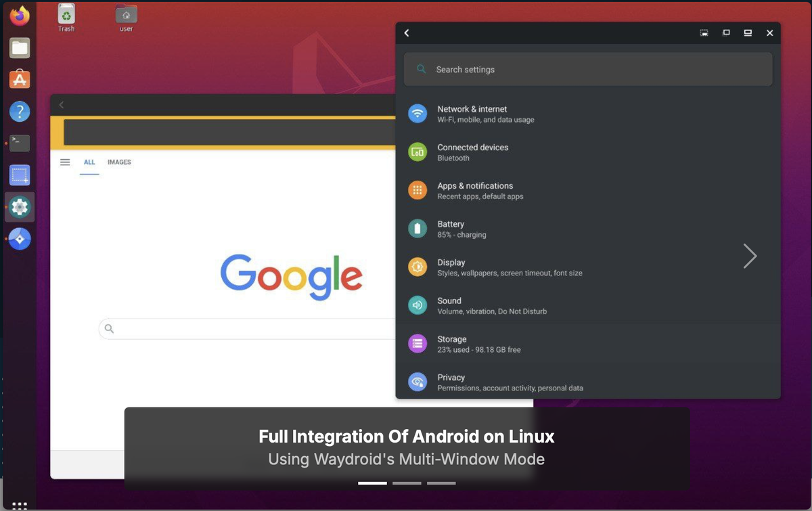The height and width of the screenshot is (511, 812).
Task: Click the search magnifier in Google box
Action: point(109,329)
